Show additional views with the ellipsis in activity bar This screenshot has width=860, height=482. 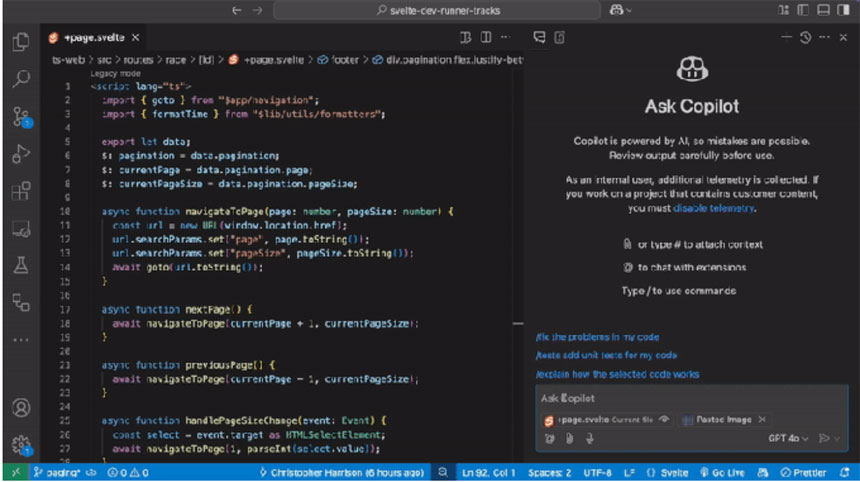[x=21, y=339]
